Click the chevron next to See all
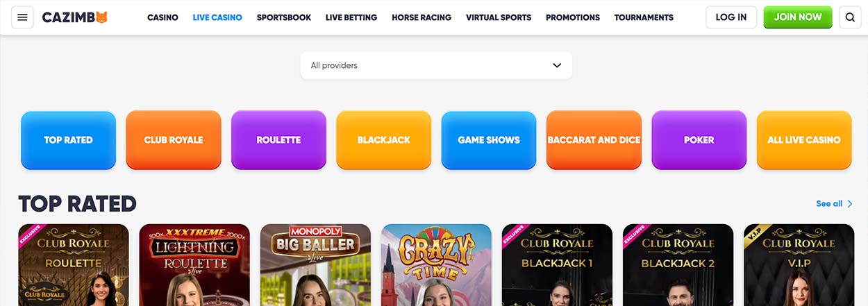Viewport: 868px width, 306px height. tap(850, 203)
